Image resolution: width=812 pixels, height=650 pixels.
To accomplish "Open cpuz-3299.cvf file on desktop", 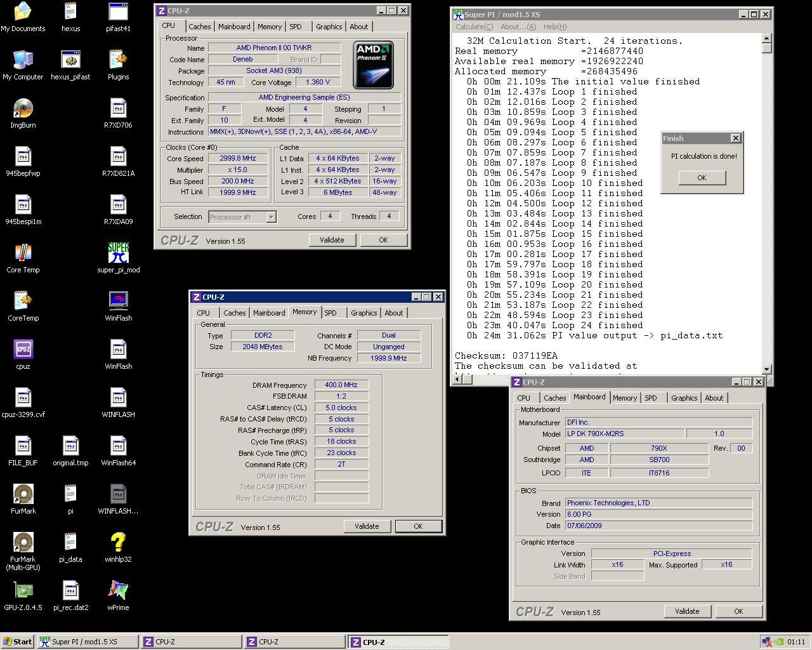I will 23,402.
